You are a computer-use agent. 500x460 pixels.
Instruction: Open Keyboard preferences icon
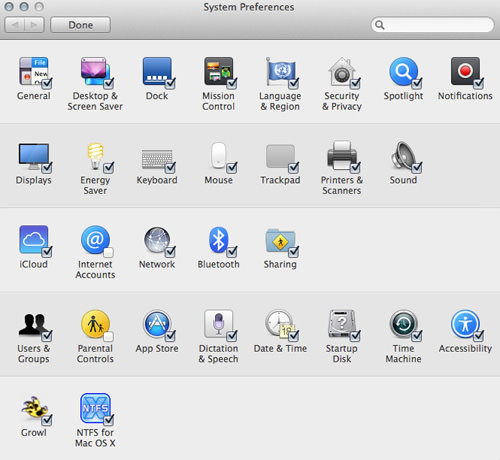(157, 159)
